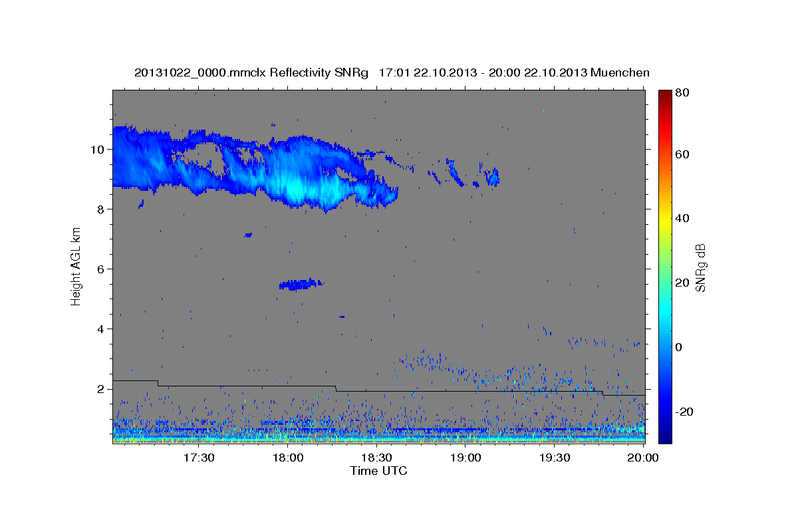The image size is (798, 532).
Task: Click the height tick label 2
Action: [102, 389]
